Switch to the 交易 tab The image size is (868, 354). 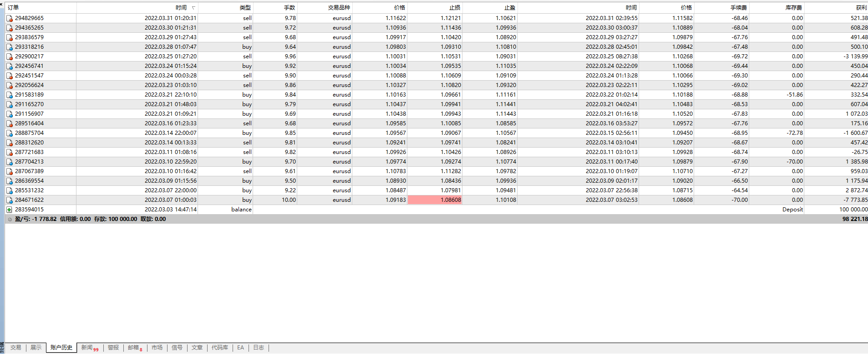point(16,348)
